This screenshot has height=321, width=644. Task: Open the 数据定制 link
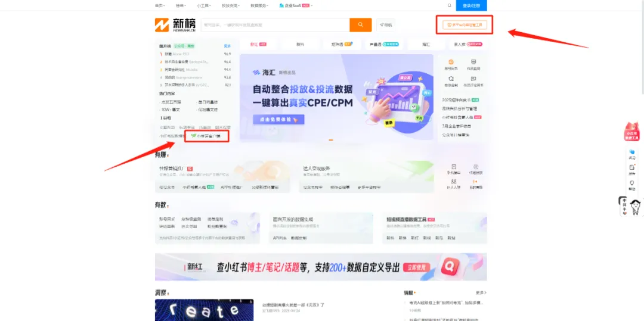coord(299,238)
